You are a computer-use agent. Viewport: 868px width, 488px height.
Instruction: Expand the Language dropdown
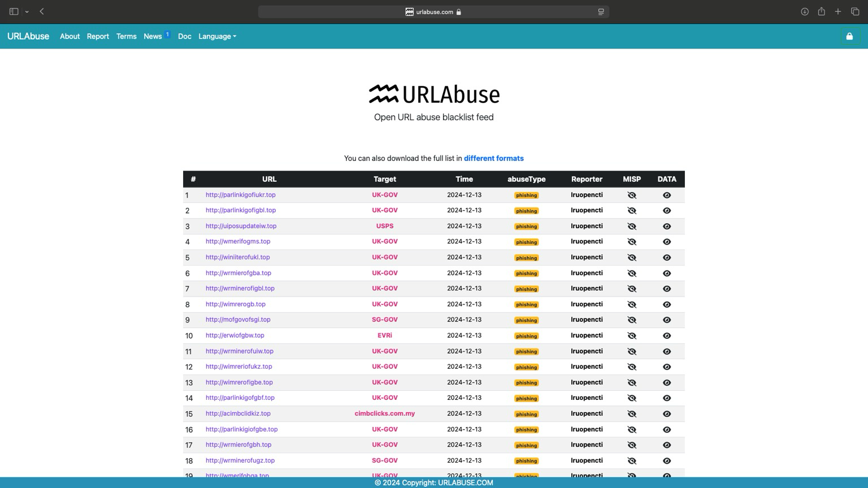tap(218, 36)
